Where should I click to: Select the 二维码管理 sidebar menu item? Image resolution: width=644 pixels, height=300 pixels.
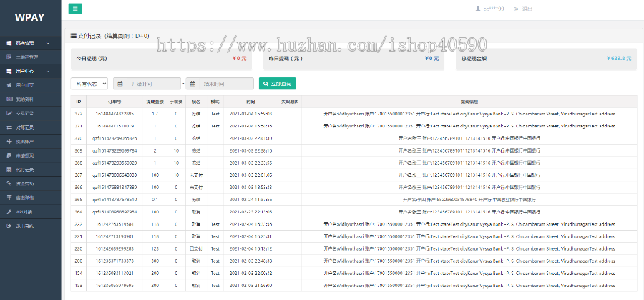coord(27,57)
